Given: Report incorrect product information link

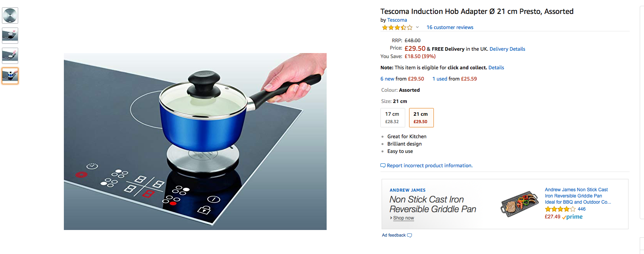Looking at the screenshot, I should (x=430, y=166).
